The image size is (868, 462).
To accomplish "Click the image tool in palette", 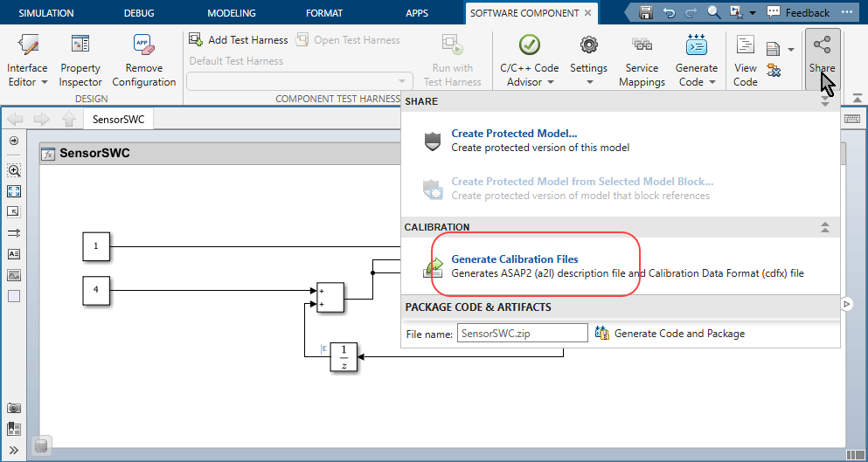I will [x=14, y=275].
